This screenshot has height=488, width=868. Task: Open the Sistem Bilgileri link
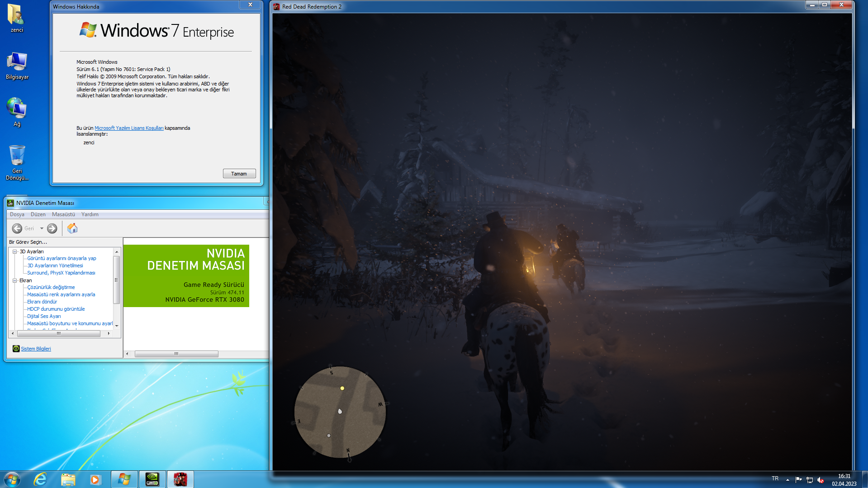[x=36, y=349]
